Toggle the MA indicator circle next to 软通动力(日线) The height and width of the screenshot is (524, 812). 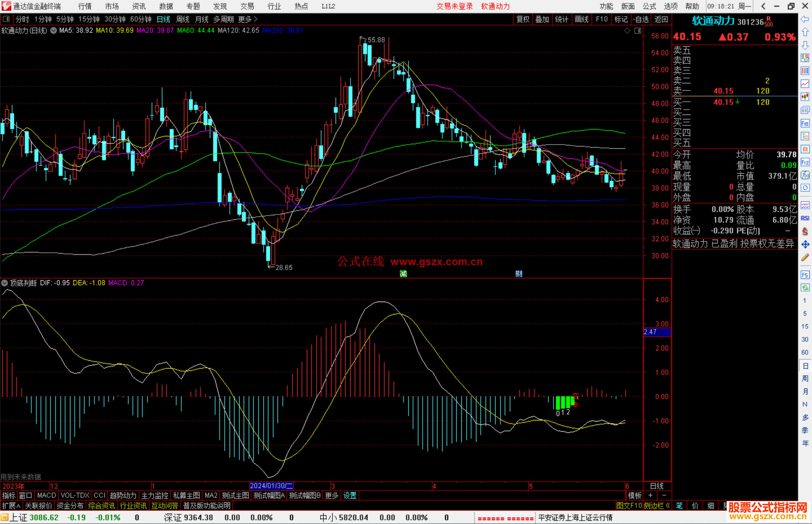pyautogui.click(x=54, y=30)
